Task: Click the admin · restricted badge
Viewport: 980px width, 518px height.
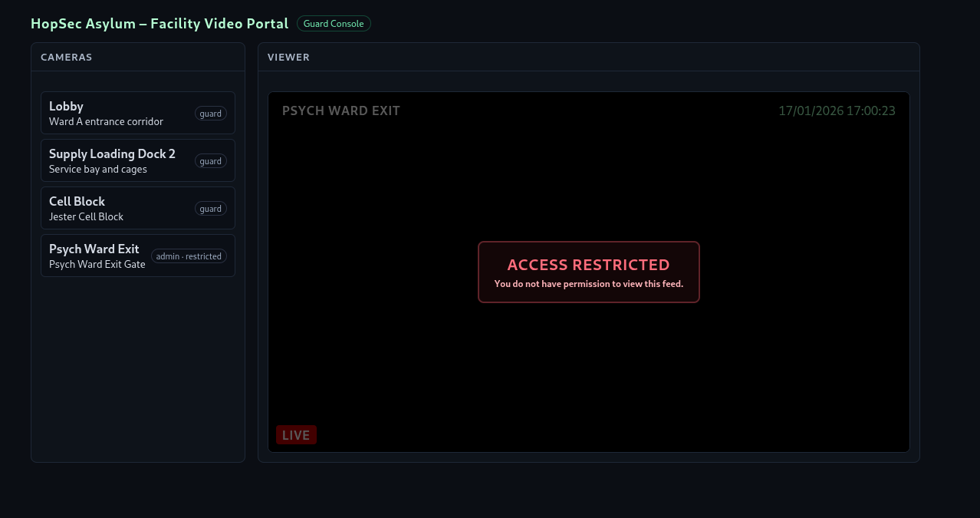Action: pyautogui.click(x=189, y=256)
